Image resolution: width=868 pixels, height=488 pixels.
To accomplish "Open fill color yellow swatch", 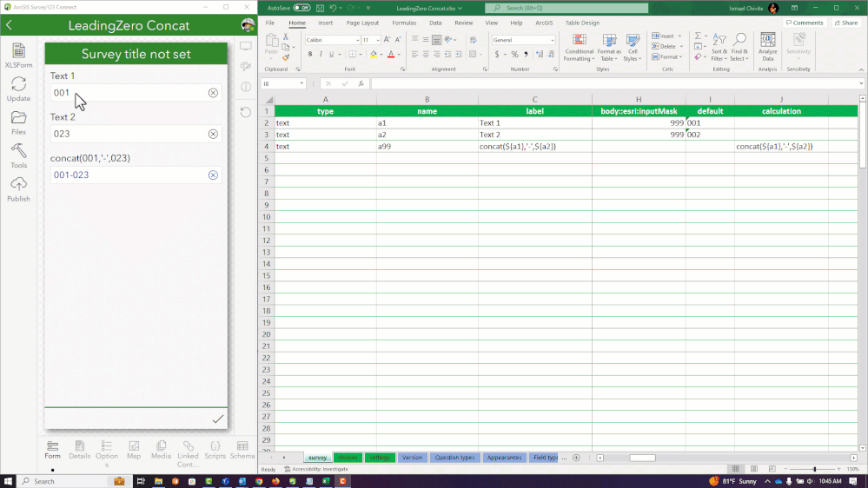I will click(x=373, y=54).
